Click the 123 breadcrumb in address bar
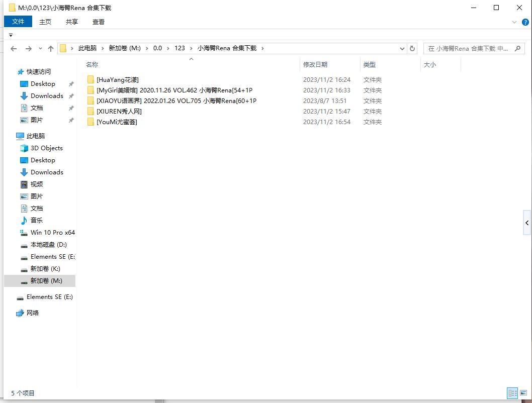The width and height of the screenshot is (532, 403). 180,48
